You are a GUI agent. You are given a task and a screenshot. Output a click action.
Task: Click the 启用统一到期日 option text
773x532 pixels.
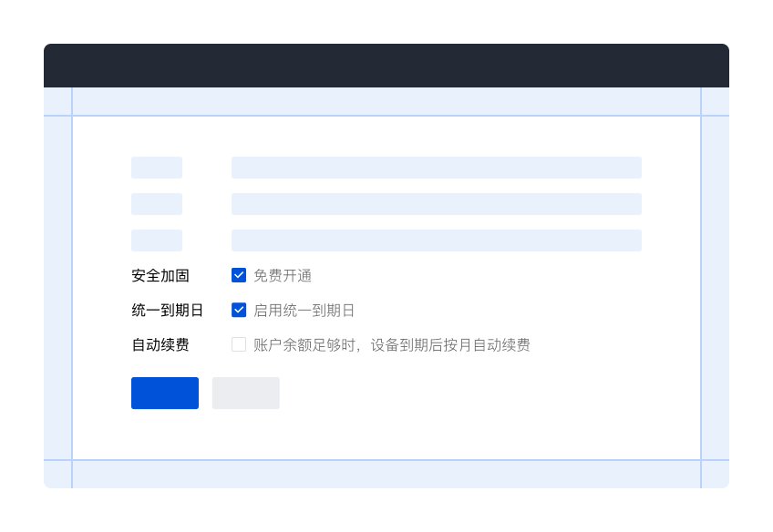(x=304, y=310)
